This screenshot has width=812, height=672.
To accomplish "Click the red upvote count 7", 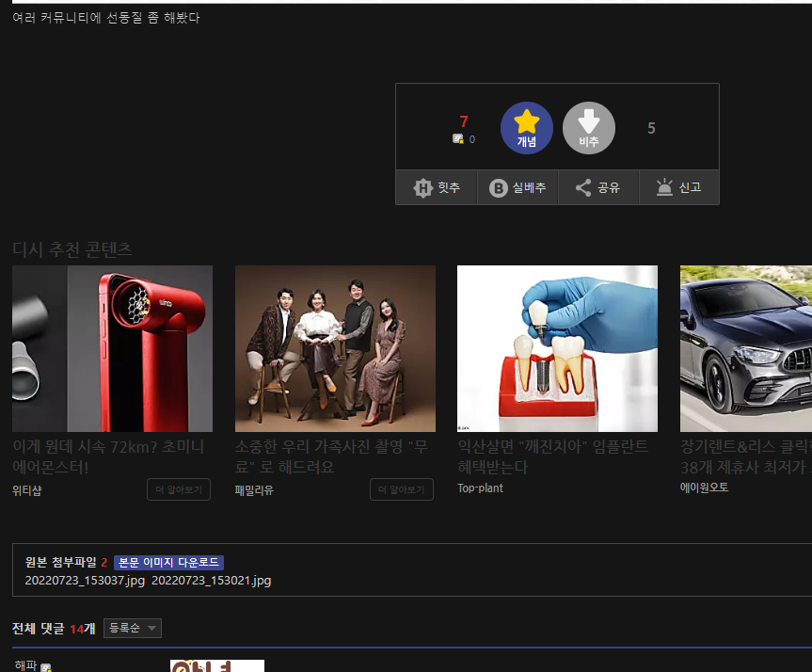I will coord(464,121).
